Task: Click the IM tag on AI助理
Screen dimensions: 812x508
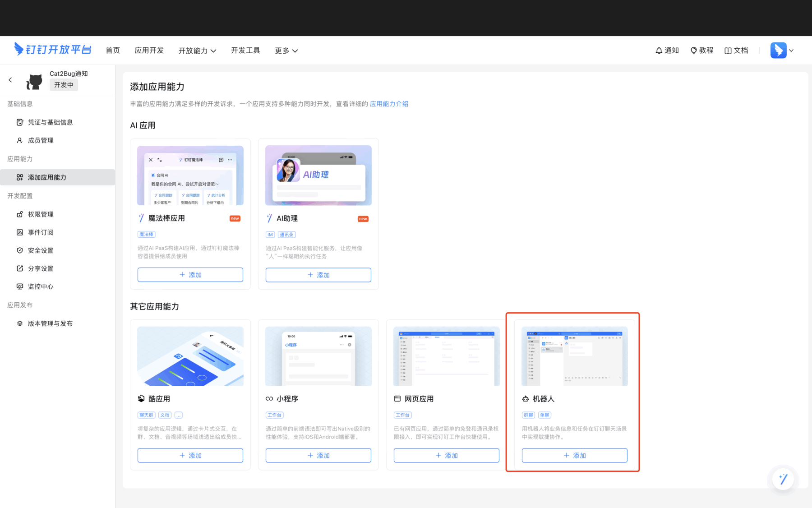Action: [x=270, y=235]
